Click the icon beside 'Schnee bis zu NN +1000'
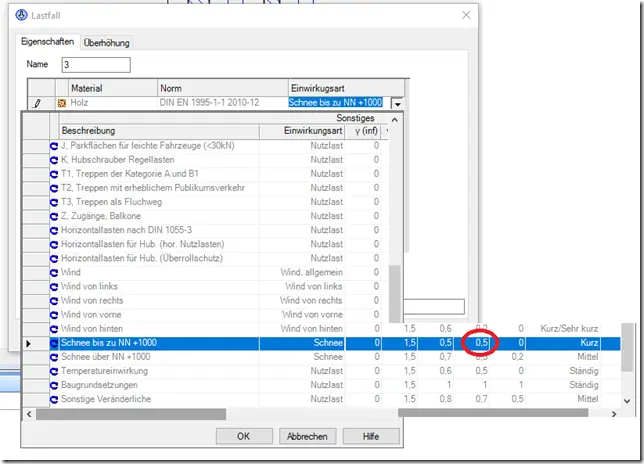This screenshot has width=644, height=464. [54, 343]
